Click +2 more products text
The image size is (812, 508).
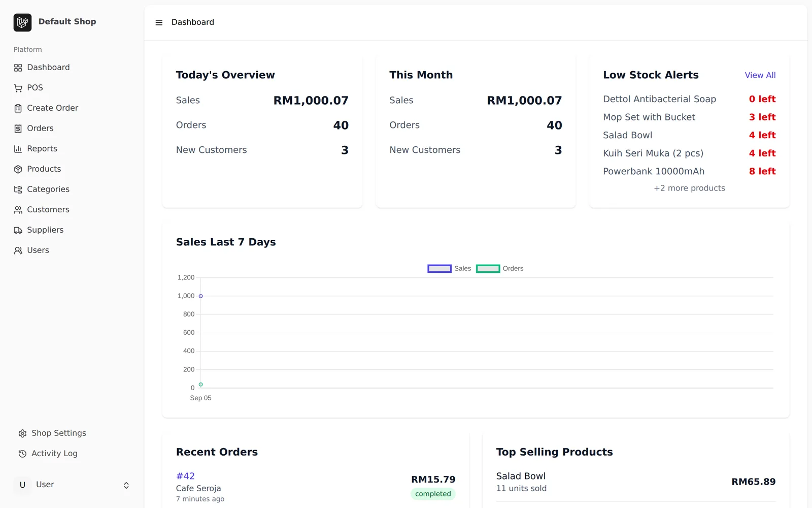pos(689,188)
